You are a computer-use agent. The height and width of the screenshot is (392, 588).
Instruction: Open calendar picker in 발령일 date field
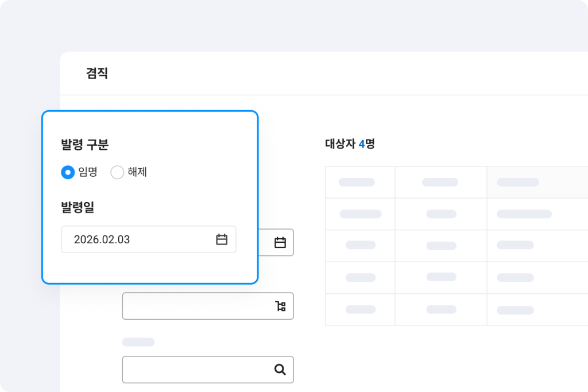[222, 239]
